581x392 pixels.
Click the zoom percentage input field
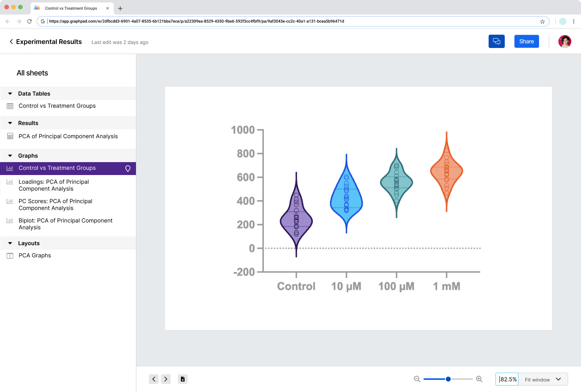coord(507,379)
